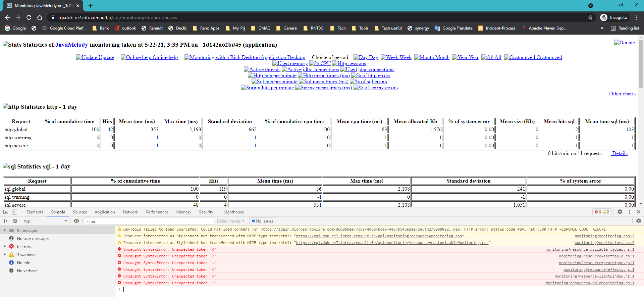Expand the '9 messages' group
644x297 pixels.
[5, 231]
